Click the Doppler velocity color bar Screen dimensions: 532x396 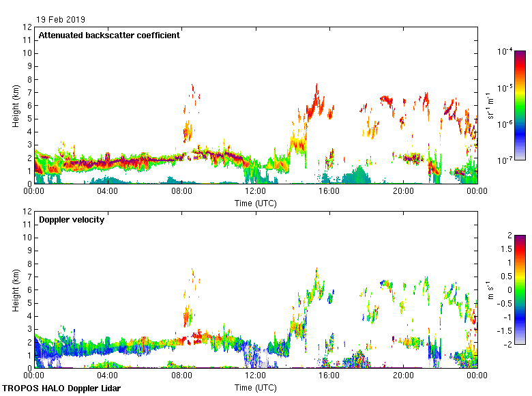(x=520, y=289)
